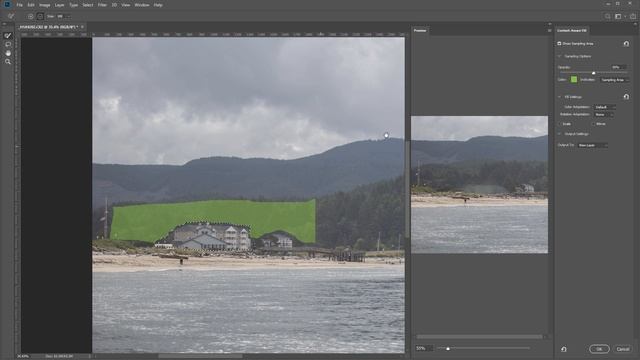Image resolution: width=640 pixels, height=360 pixels.
Task: Enable the Mirror checkbox
Action: [x=593, y=124]
